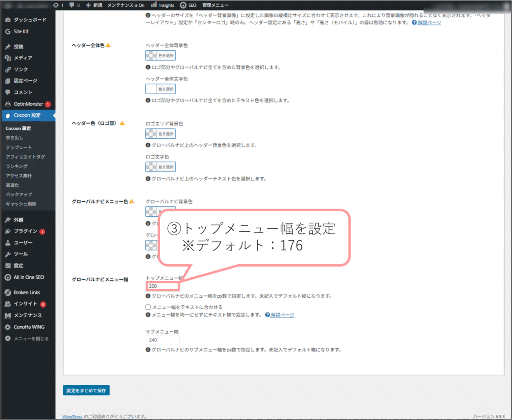Expand the 管理メニュー in top bar
The width and height of the screenshot is (512, 420).
212,5
